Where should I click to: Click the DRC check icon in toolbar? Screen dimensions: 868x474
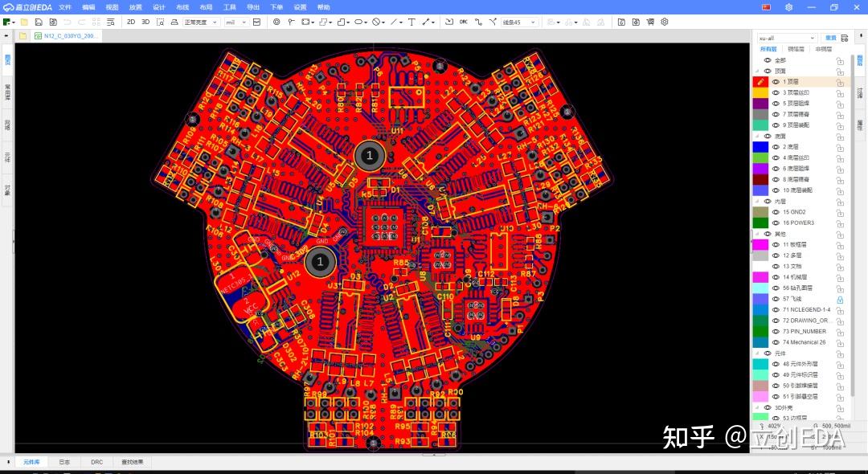tap(464, 22)
